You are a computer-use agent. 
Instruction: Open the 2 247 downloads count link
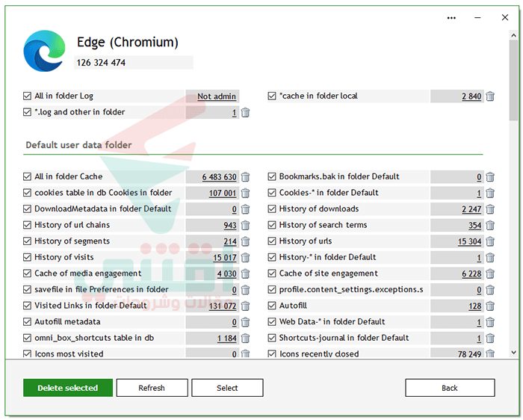click(471, 209)
